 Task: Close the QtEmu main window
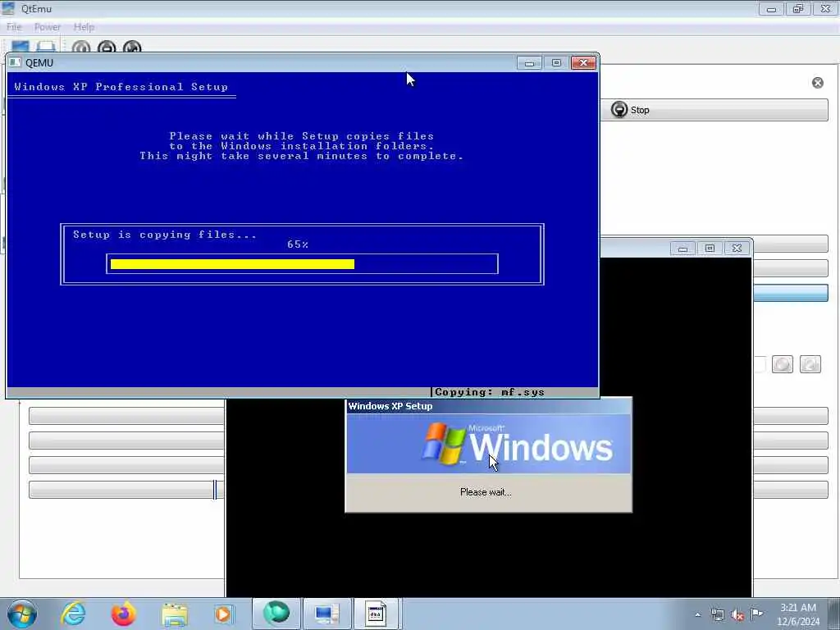825,8
